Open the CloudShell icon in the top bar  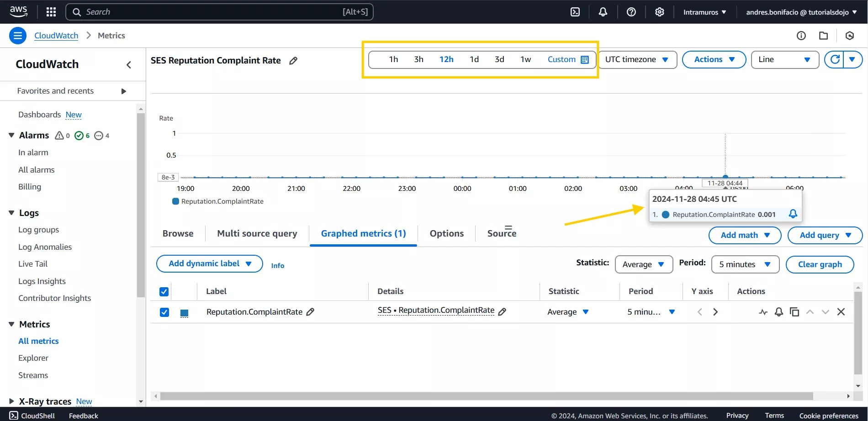click(575, 12)
